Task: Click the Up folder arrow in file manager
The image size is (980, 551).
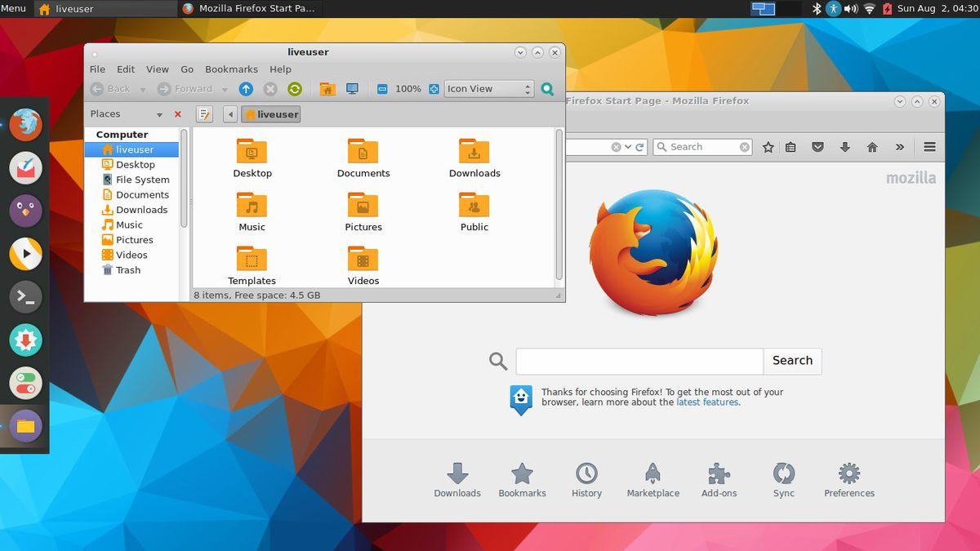Action: pyautogui.click(x=246, y=89)
